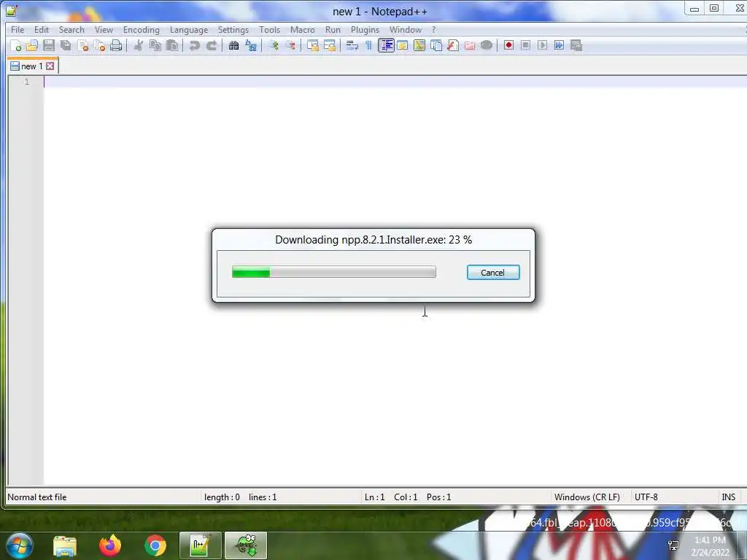Click line 1 in the editor
This screenshot has height=560, width=747.
click(x=395, y=82)
